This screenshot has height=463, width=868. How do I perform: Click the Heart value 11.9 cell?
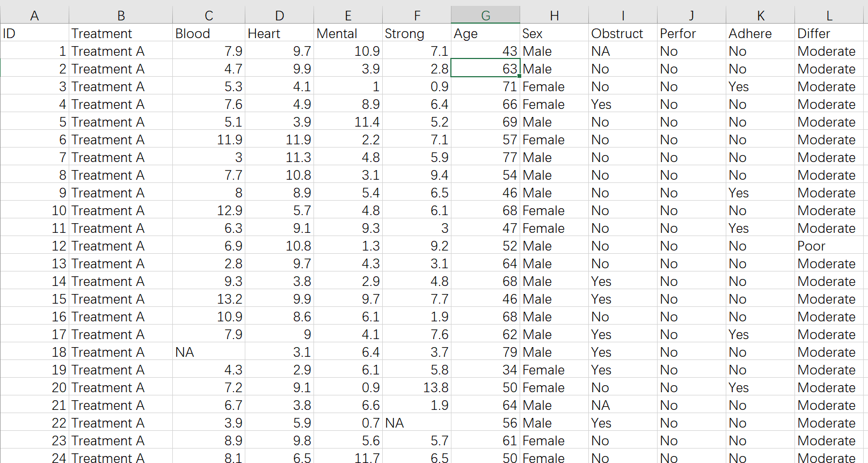point(279,139)
